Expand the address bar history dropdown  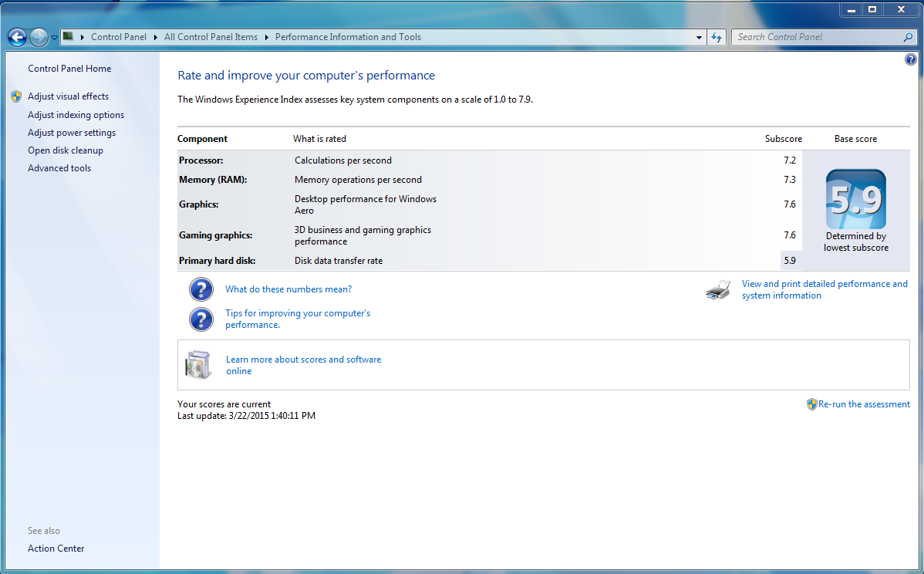point(699,37)
